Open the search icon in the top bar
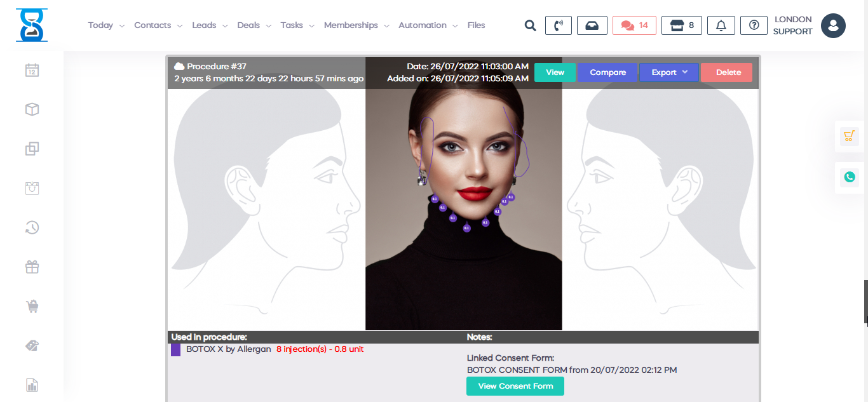Viewport: 868px width, 402px height. point(530,25)
